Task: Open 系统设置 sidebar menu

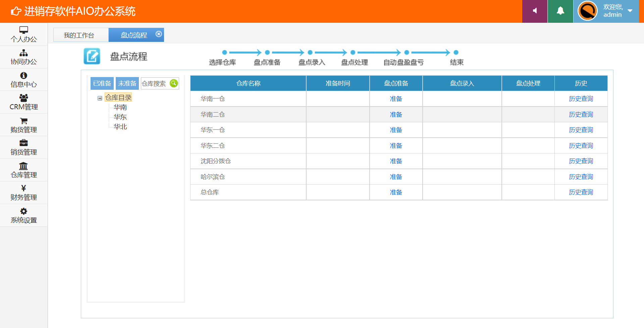Action: pyautogui.click(x=23, y=215)
